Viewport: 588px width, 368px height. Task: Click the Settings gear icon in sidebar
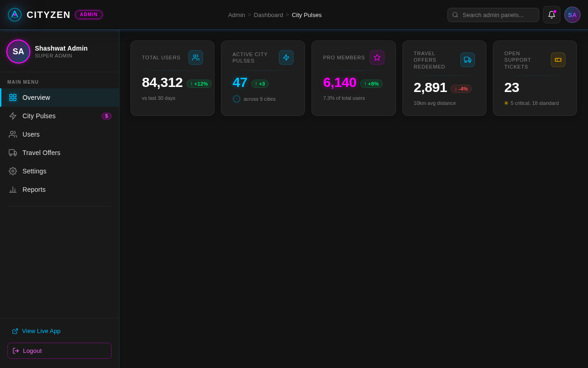pos(13,171)
